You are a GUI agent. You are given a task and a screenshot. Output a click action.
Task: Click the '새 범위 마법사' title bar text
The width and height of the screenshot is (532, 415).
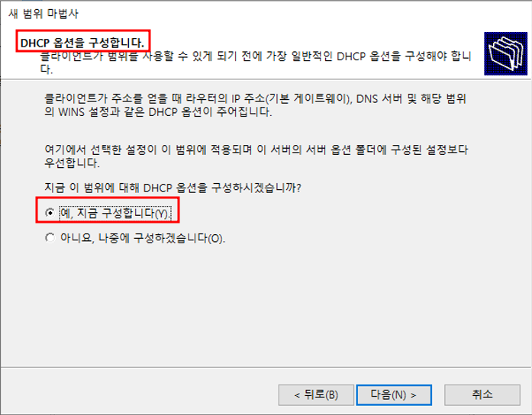pos(44,14)
